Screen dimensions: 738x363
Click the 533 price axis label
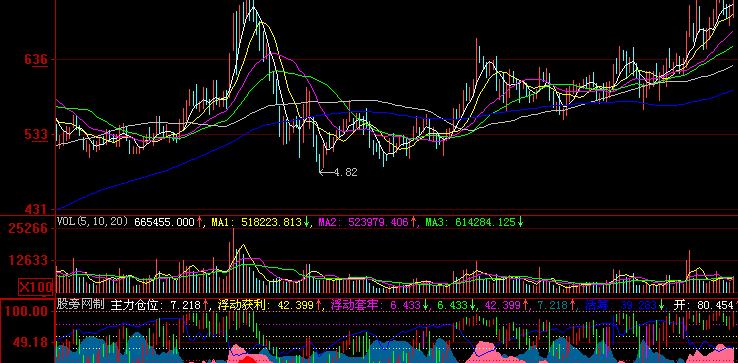[x=36, y=135]
